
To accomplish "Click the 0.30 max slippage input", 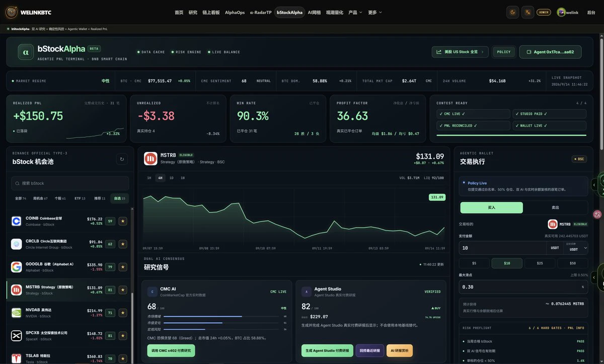I will (523, 287).
